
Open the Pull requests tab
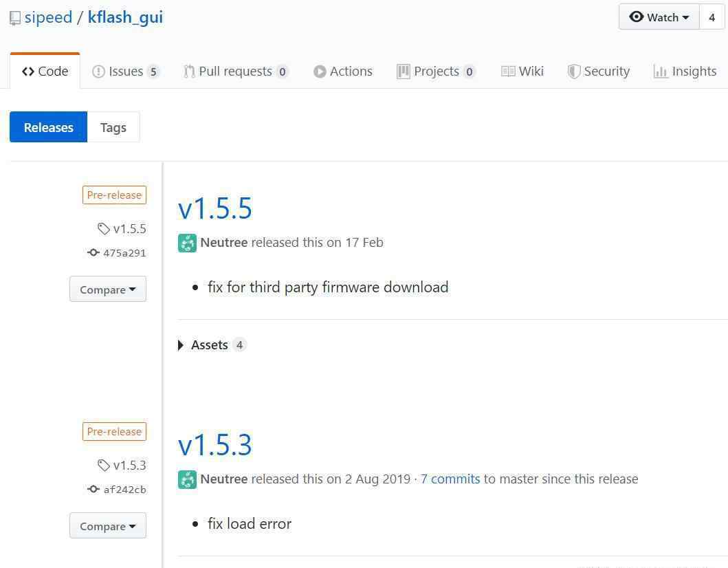pos(235,72)
